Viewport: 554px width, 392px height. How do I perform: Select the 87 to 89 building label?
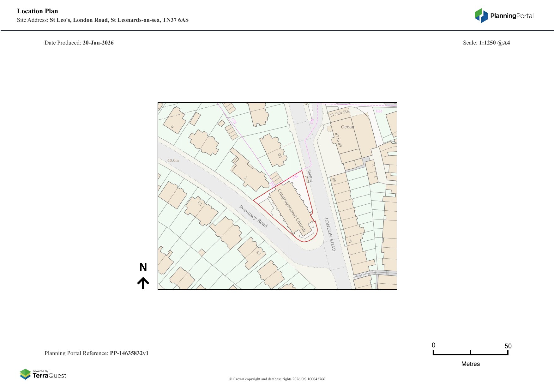[x=338, y=140]
